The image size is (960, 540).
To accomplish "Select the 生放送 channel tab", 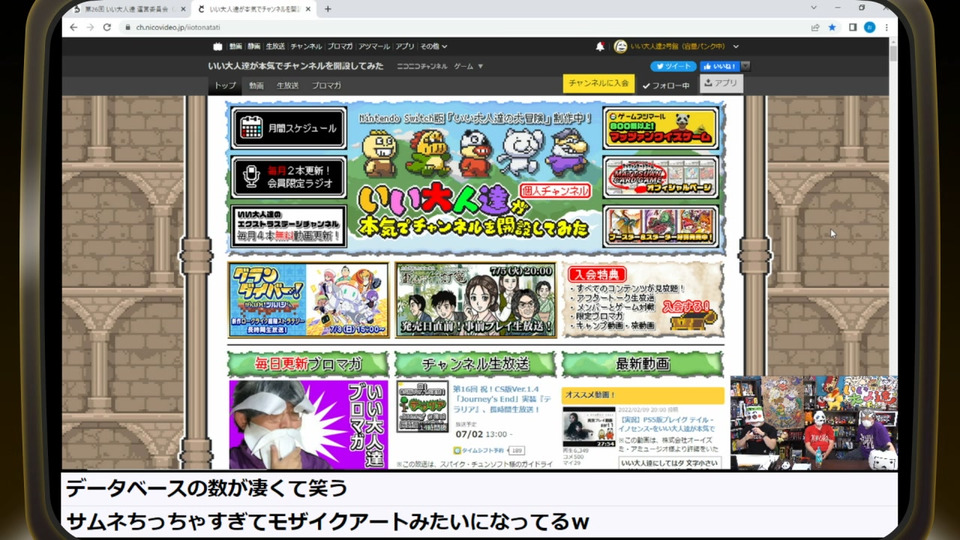I will tap(287, 86).
